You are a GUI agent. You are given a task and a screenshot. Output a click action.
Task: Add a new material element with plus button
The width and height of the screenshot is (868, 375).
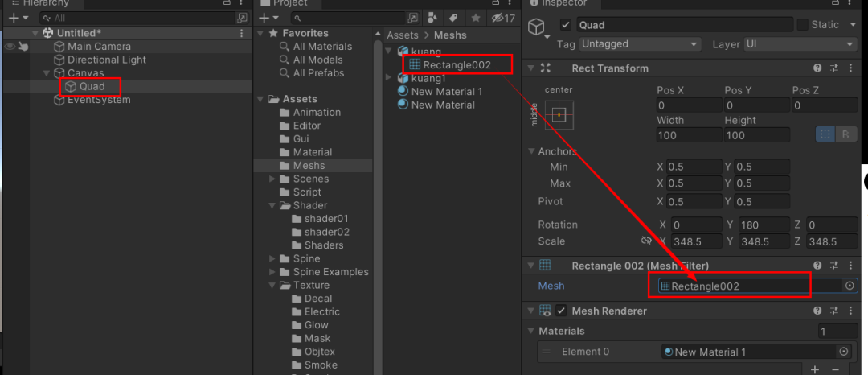[814, 369]
